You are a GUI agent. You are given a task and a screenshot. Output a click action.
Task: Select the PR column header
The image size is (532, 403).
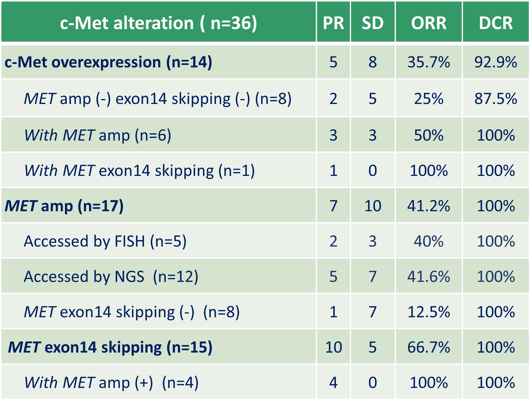(333, 23)
